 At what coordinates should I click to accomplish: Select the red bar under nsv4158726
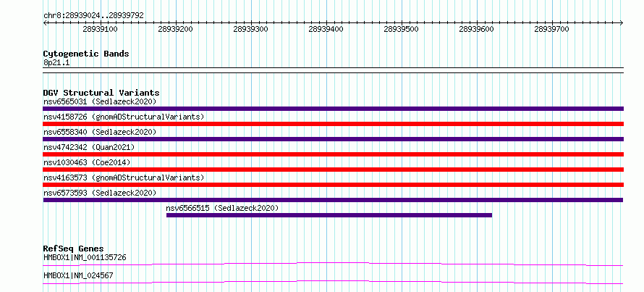[333, 124]
